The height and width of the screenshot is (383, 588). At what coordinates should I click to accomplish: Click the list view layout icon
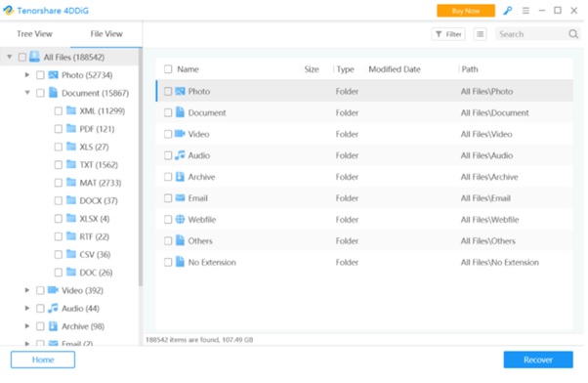480,34
